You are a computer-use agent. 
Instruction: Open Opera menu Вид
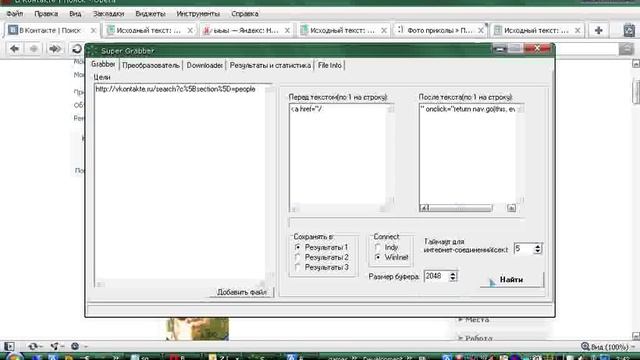click(75, 14)
